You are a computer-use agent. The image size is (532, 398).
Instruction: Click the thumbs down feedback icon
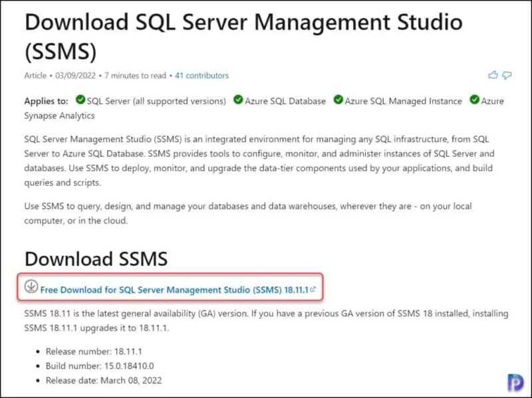coord(505,75)
